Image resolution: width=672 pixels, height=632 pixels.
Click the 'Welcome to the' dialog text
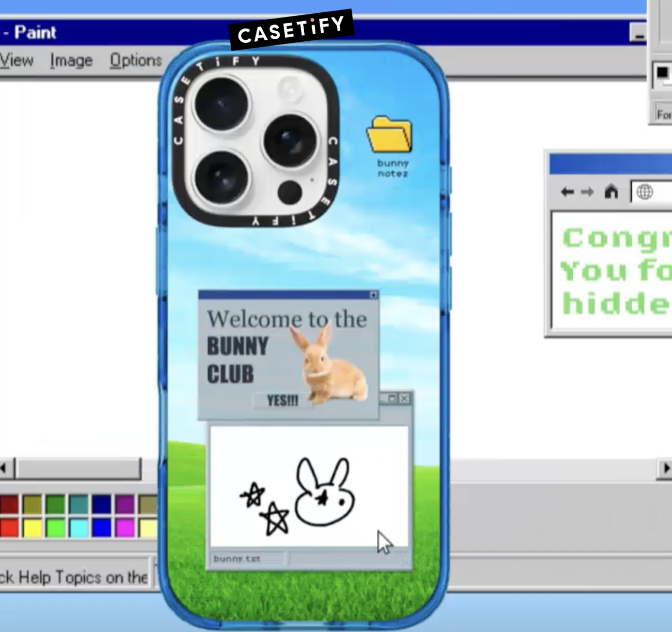[287, 319]
